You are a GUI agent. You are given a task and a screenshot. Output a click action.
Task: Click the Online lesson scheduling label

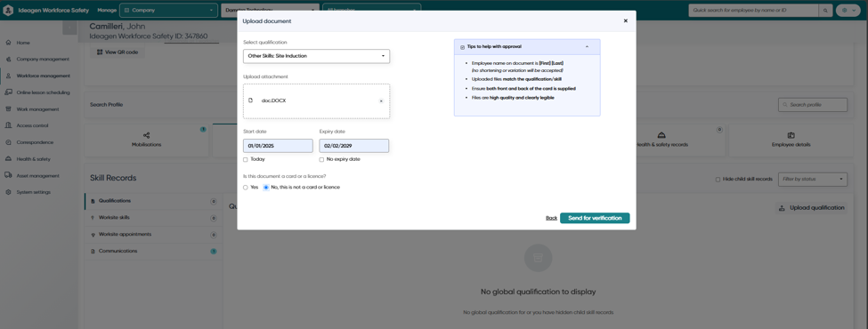(44, 92)
